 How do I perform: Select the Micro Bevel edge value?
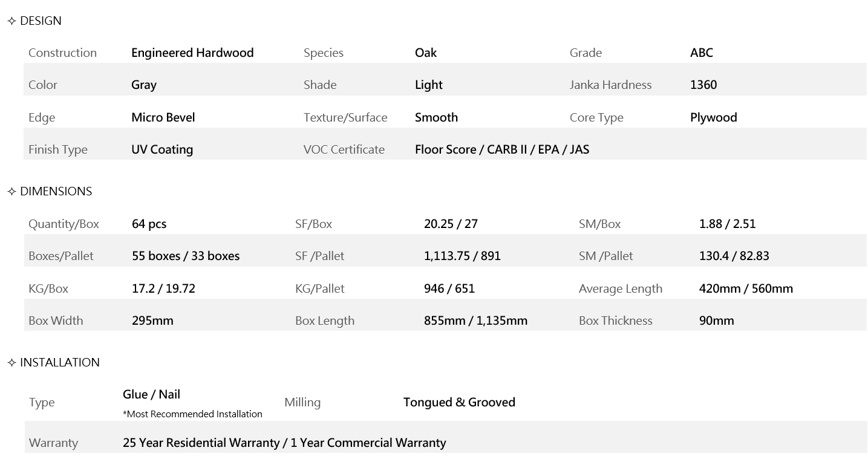coord(163,117)
